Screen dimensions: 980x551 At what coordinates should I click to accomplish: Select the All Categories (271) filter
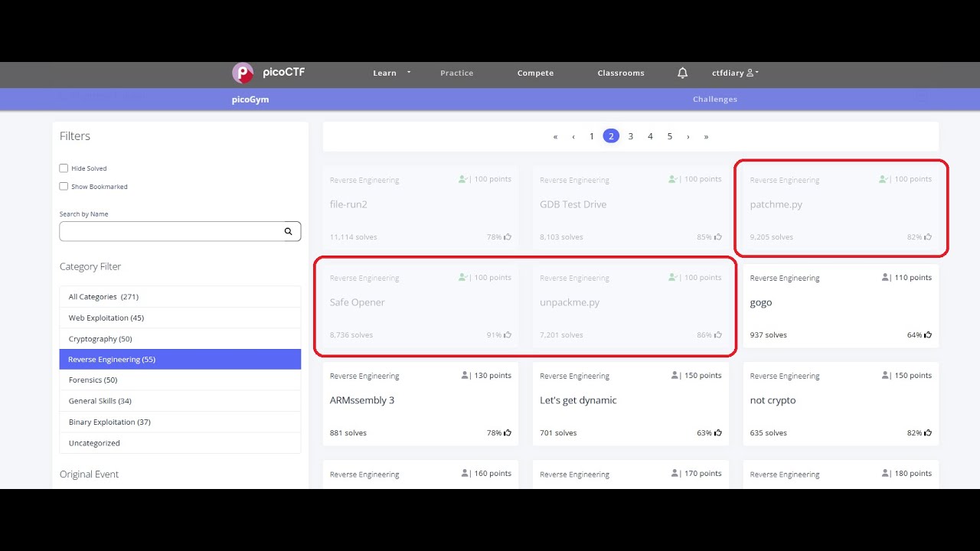tap(180, 297)
